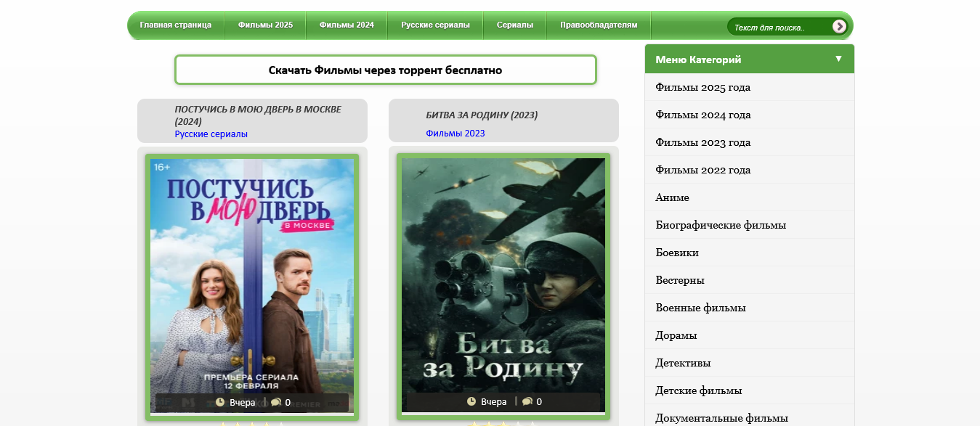The image size is (980, 426).
Task: Open the Дорамы category
Action: tap(750, 335)
